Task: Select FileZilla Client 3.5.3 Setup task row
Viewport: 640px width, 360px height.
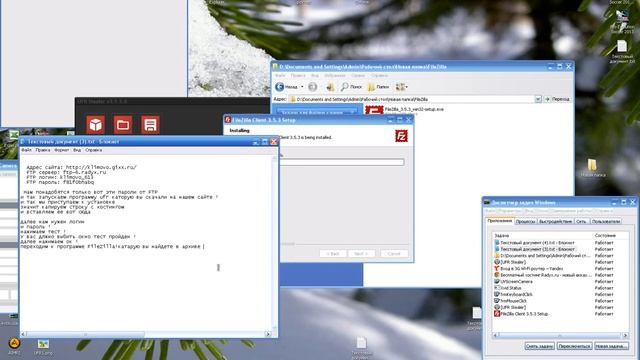Action: pyautogui.click(x=554, y=314)
